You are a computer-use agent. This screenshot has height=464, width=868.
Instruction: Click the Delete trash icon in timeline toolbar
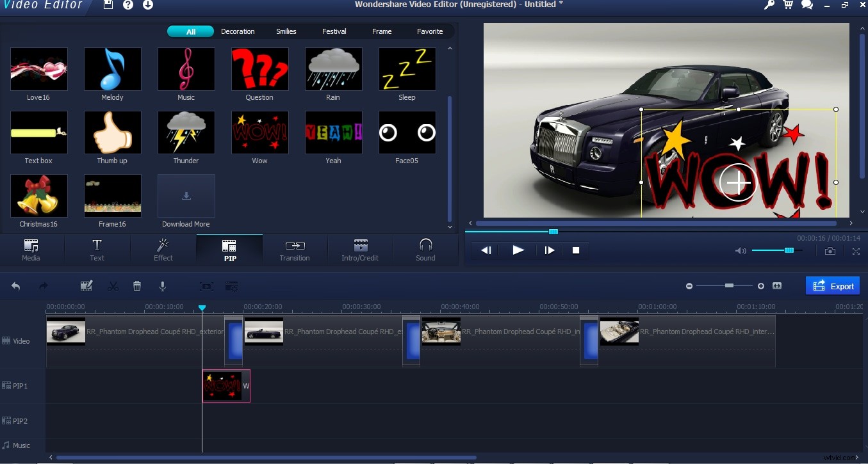coord(137,286)
